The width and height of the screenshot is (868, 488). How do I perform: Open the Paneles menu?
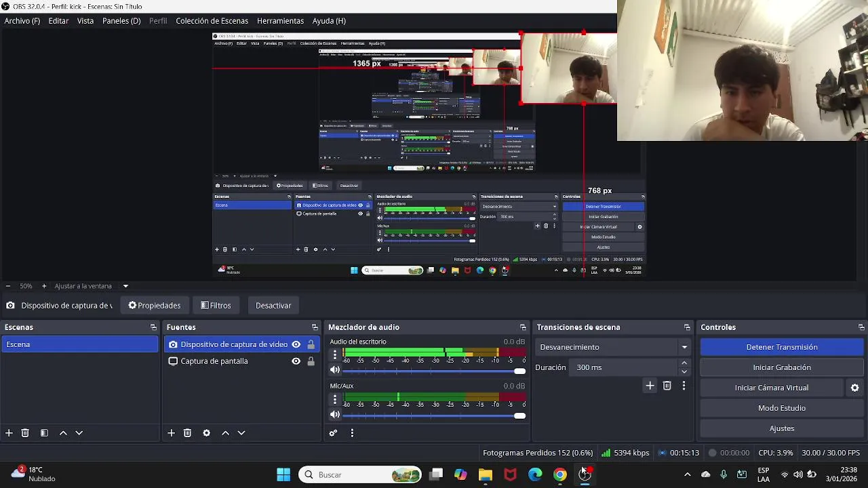pyautogui.click(x=121, y=21)
